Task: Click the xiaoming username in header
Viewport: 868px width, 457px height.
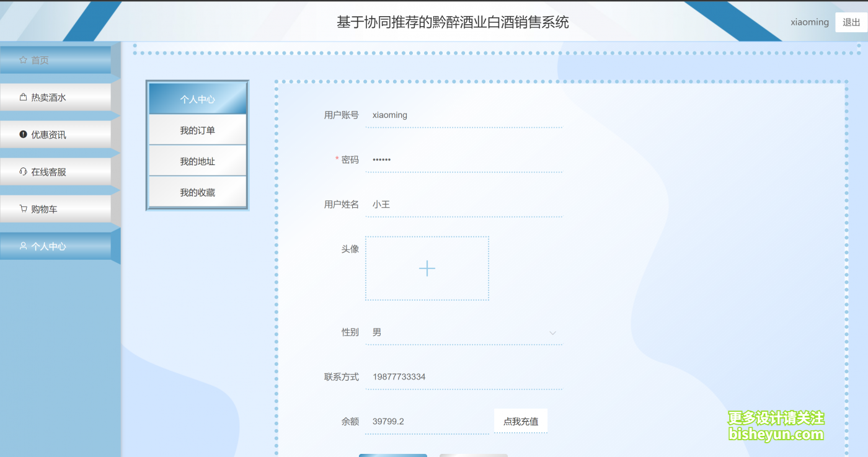Action: click(x=810, y=22)
